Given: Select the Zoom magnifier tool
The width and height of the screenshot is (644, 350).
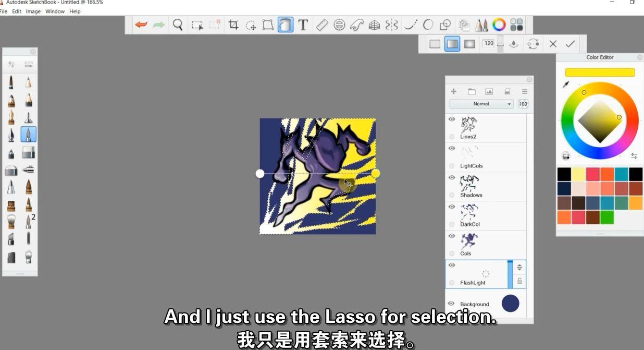Looking at the screenshot, I should pos(178,25).
